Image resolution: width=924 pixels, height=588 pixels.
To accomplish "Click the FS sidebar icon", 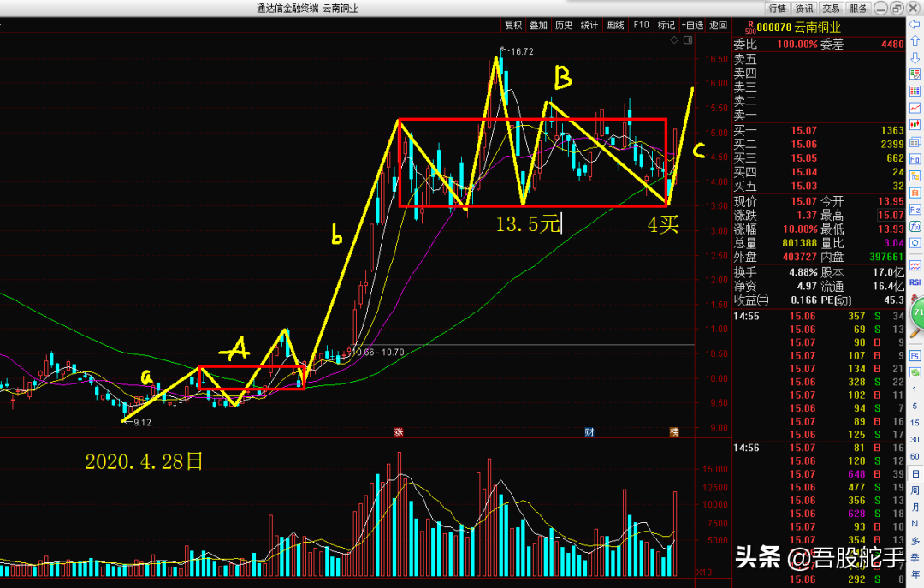I will coord(915,356).
